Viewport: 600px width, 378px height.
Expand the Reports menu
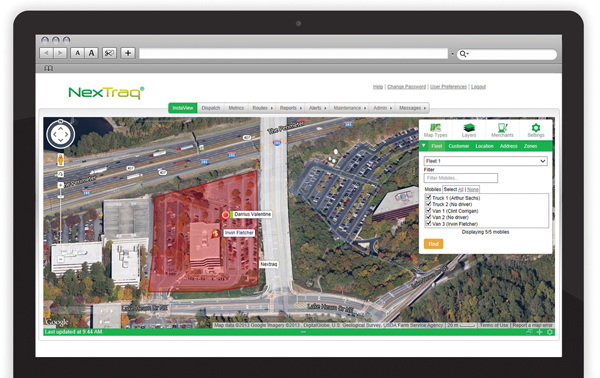pyautogui.click(x=290, y=108)
